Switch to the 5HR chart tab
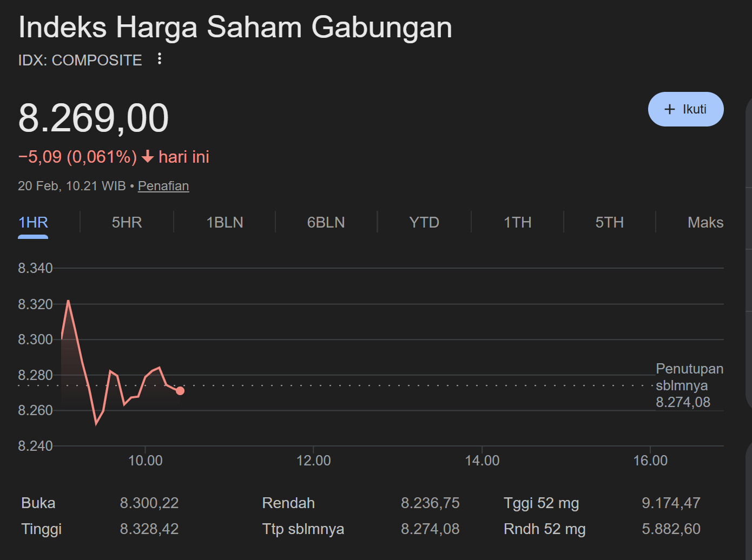 pos(127,222)
